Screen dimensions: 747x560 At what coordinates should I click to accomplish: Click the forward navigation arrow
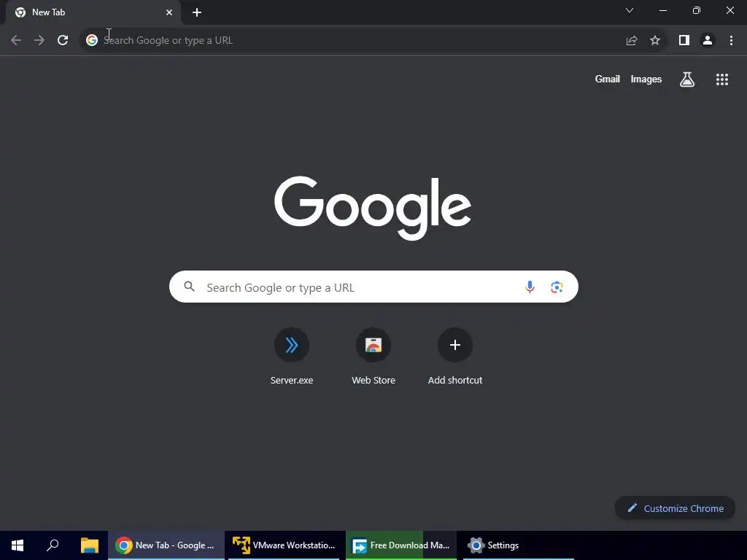(39, 41)
